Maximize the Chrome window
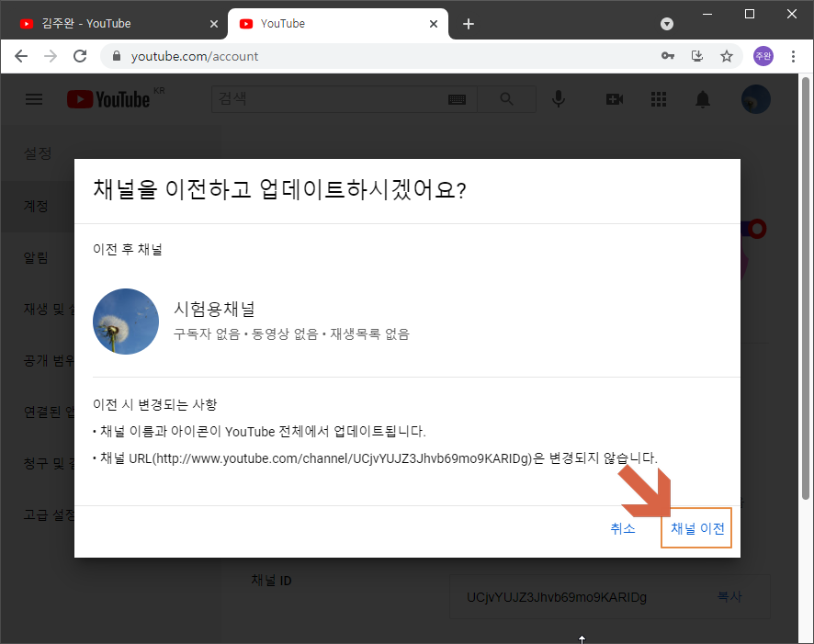The image size is (814, 644). 749,14
